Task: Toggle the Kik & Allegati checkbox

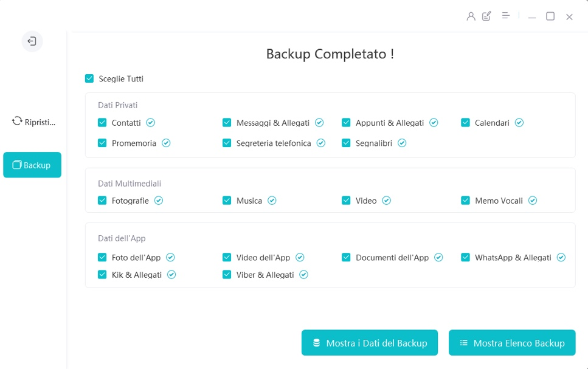Action: point(102,275)
